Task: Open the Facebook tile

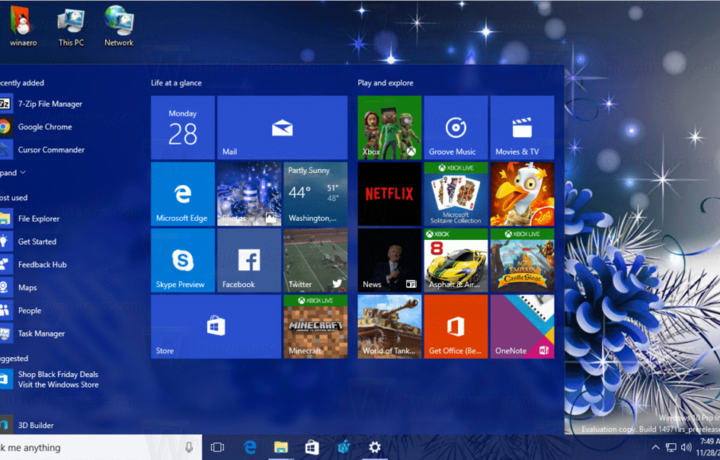Action: click(x=249, y=260)
